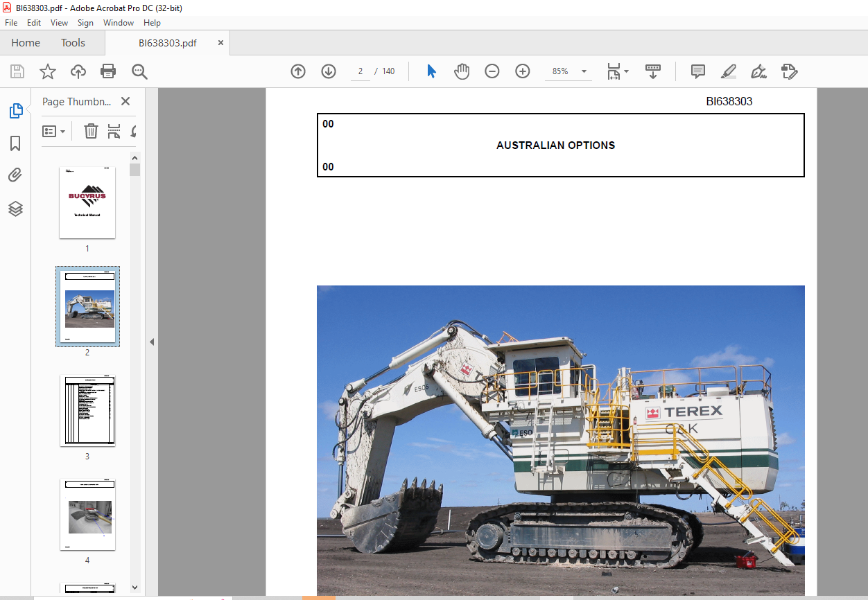Select page 2 excavator thumbnail

[x=87, y=306]
